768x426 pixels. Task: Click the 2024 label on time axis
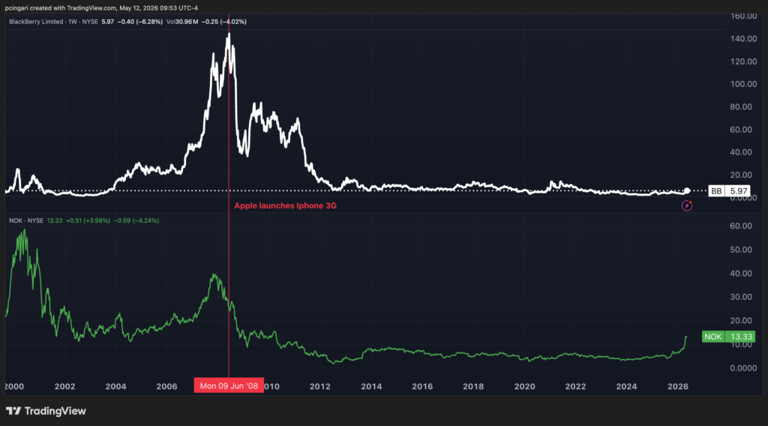coord(626,386)
